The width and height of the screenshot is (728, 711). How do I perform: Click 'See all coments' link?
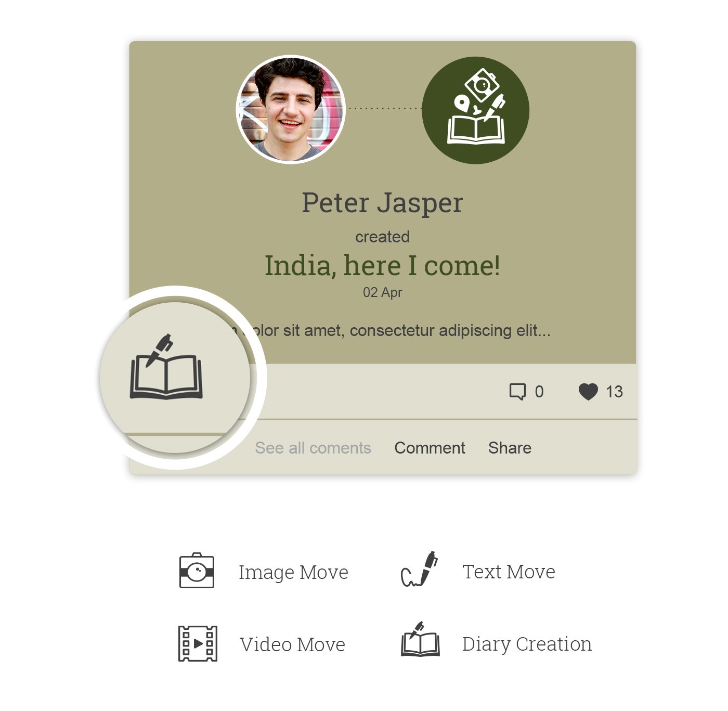pyautogui.click(x=313, y=448)
